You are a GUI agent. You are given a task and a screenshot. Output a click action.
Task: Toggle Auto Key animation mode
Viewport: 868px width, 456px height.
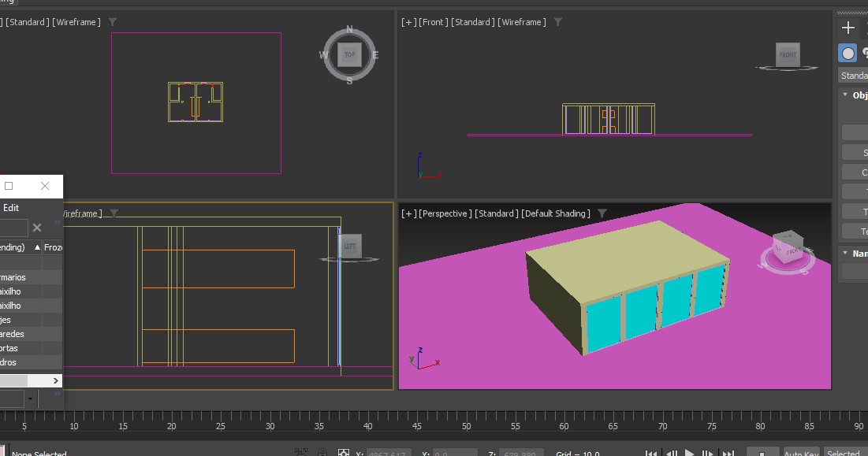(801, 454)
